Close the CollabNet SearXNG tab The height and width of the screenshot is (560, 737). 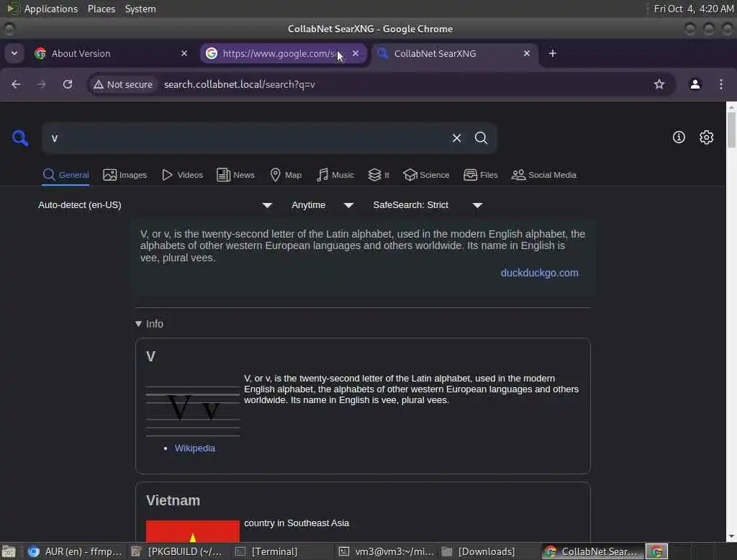(x=526, y=53)
